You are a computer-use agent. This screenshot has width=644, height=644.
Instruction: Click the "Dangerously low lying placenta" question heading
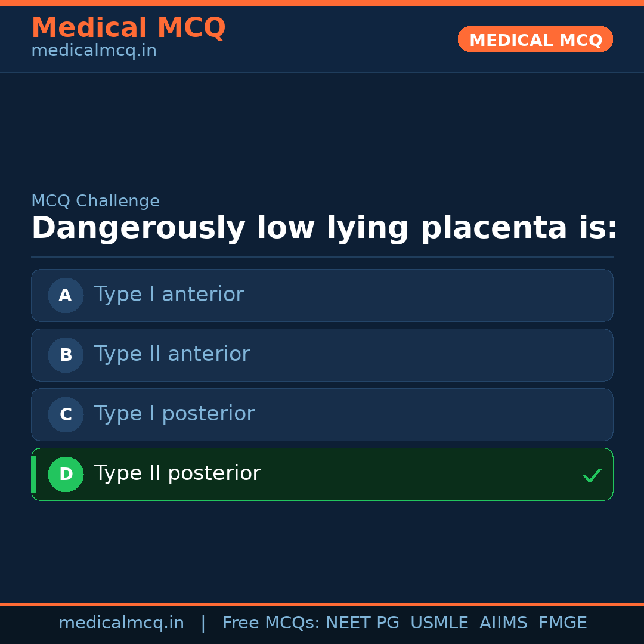(x=324, y=228)
